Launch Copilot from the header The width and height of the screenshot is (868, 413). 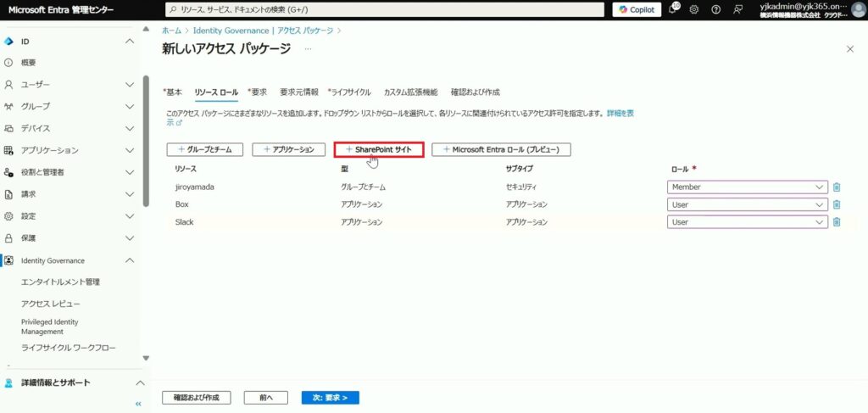pos(637,9)
